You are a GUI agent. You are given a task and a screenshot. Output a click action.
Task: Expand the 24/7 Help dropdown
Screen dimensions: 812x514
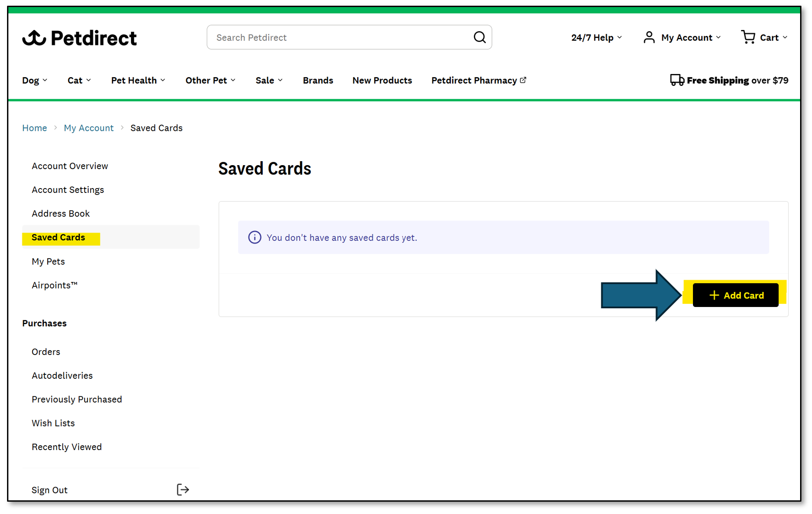tap(596, 37)
